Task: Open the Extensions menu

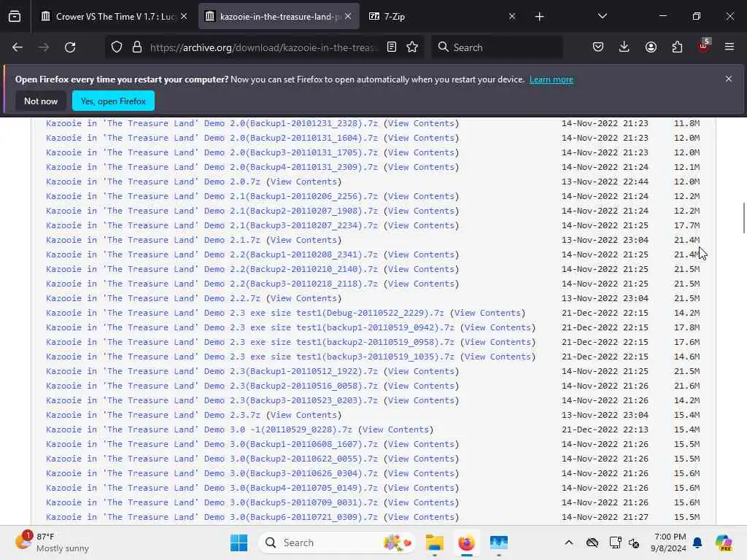Action: coord(677,47)
